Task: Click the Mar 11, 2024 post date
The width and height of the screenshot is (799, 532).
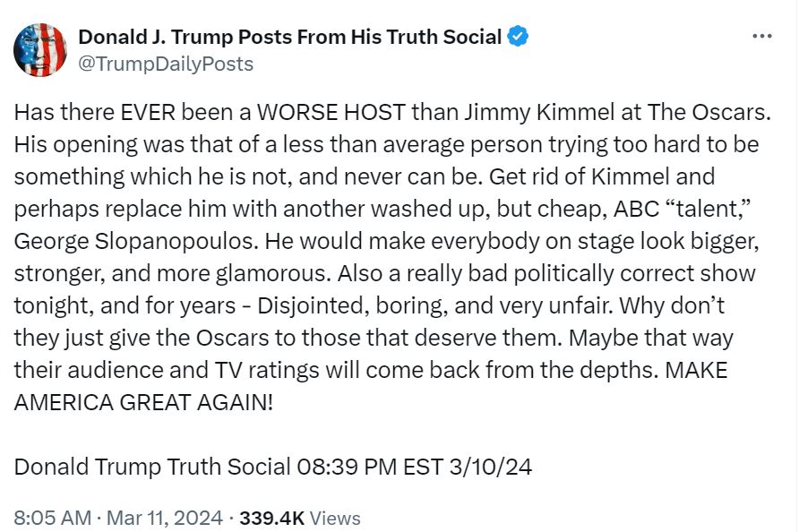Action: (x=165, y=518)
